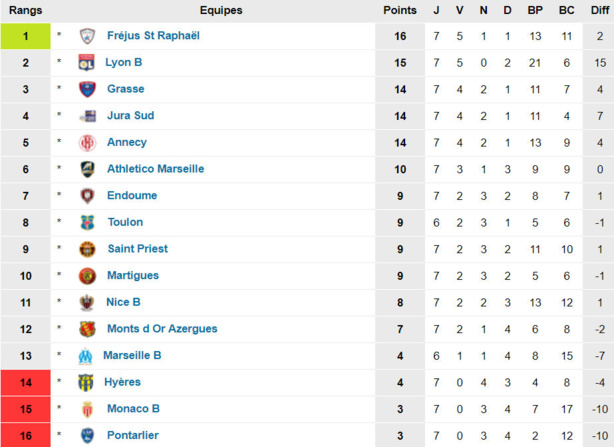Screen dimensions: 614x447
Task: Open the Martigues team link
Action: click(x=132, y=275)
